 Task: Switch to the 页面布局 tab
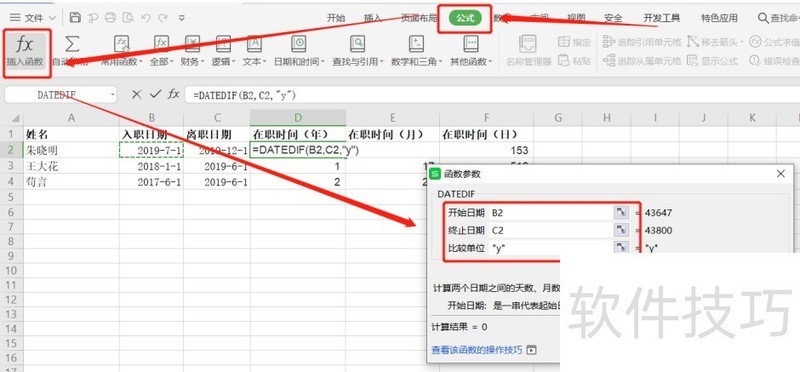pos(418,18)
